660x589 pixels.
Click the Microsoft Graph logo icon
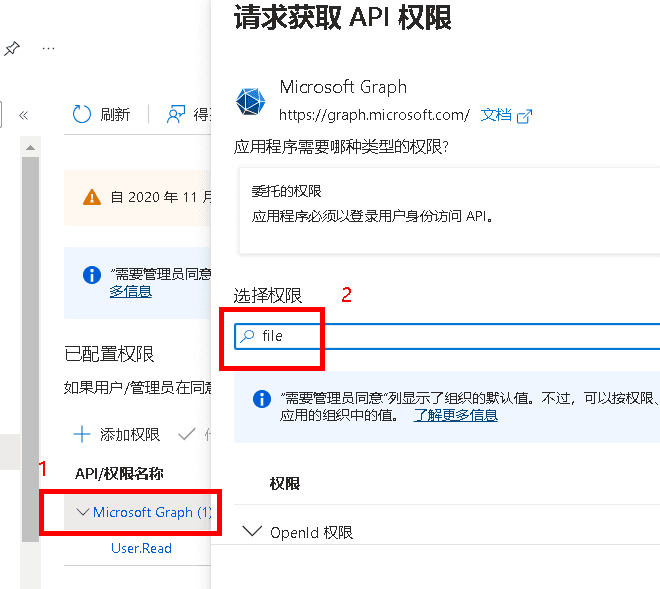coord(250,101)
